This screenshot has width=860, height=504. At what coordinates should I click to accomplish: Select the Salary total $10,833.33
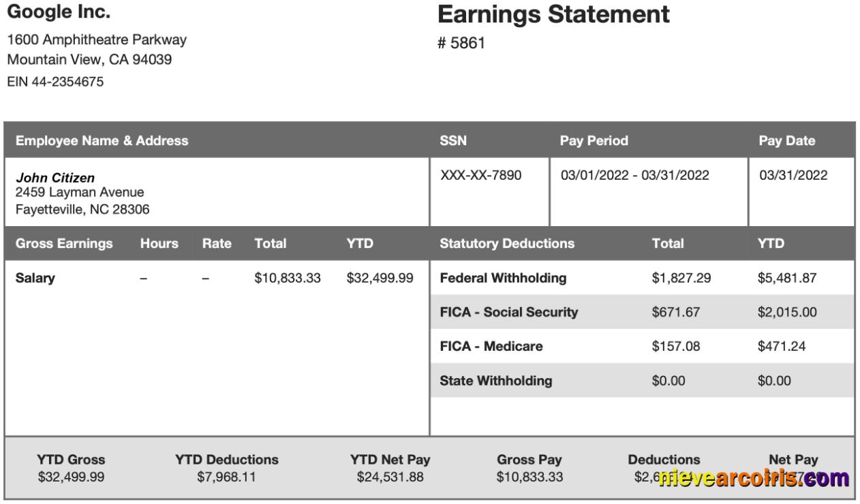pyautogui.click(x=288, y=279)
